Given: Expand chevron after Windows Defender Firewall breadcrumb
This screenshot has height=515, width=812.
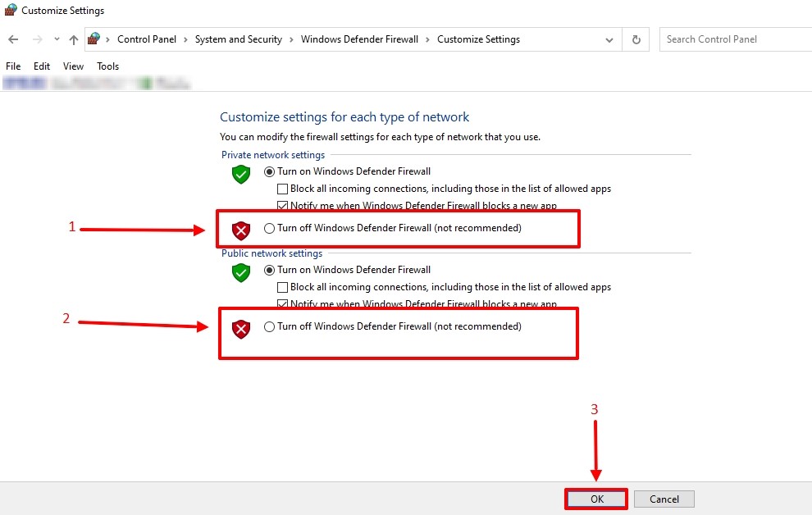Looking at the screenshot, I should [428, 40].
